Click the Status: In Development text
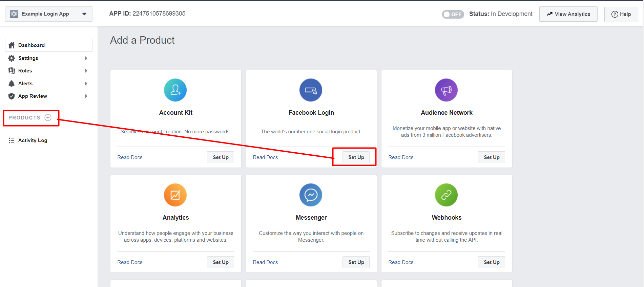The height and width of the screenshot is (287, 644). tap(501, 14)
